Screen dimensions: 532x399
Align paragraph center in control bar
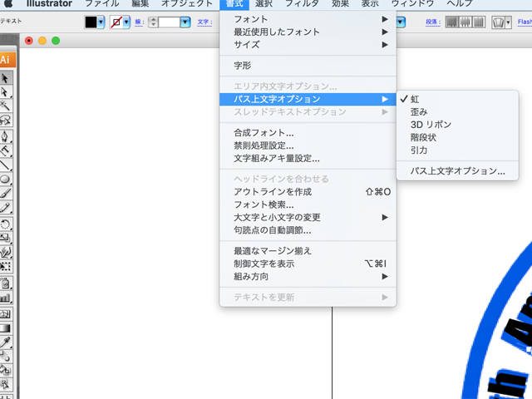coord(465,22)
